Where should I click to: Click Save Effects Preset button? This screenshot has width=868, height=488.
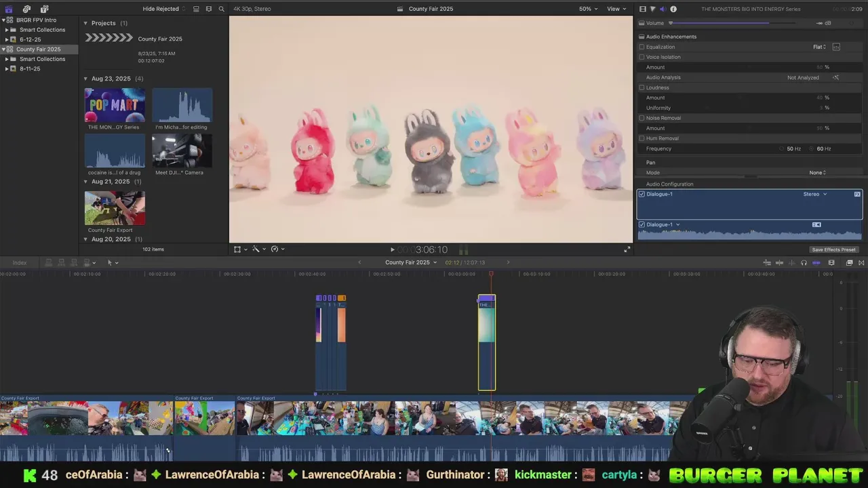pos(833,249)
